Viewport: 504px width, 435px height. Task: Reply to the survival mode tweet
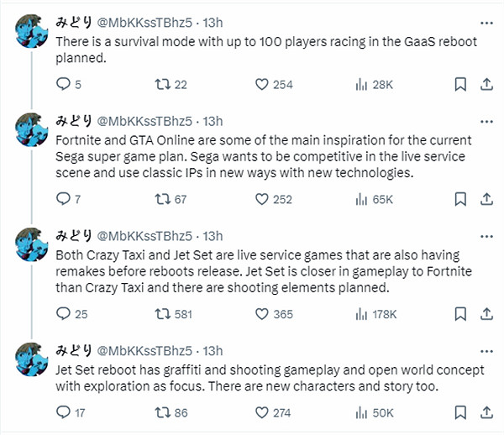coord(63,84)
